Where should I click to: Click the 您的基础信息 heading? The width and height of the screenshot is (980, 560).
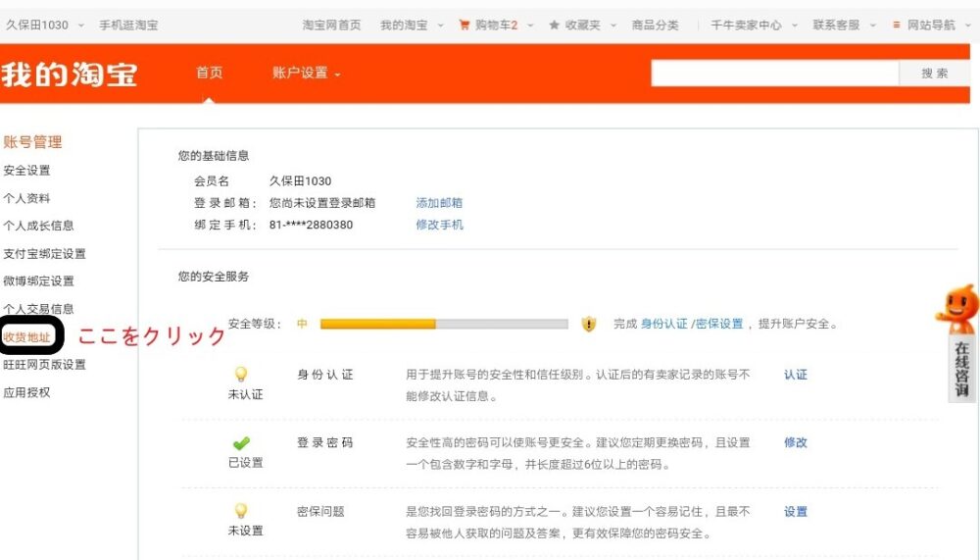pos(213,156)
